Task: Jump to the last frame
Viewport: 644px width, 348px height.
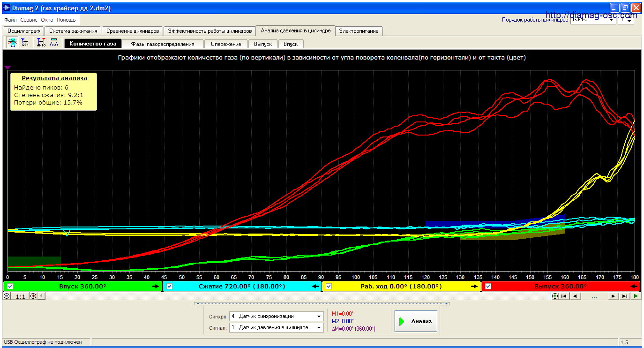Action: (624, 296)
